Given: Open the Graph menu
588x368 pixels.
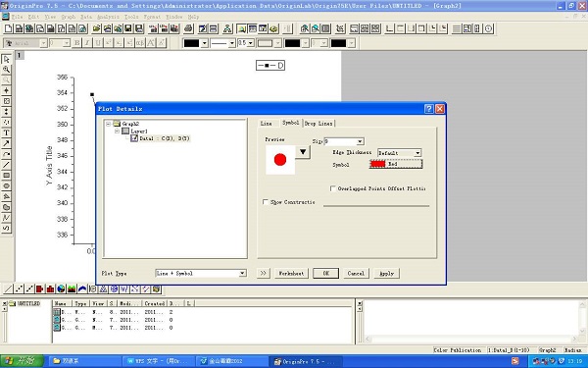Looking at the screenshot, I should (69, 17).
